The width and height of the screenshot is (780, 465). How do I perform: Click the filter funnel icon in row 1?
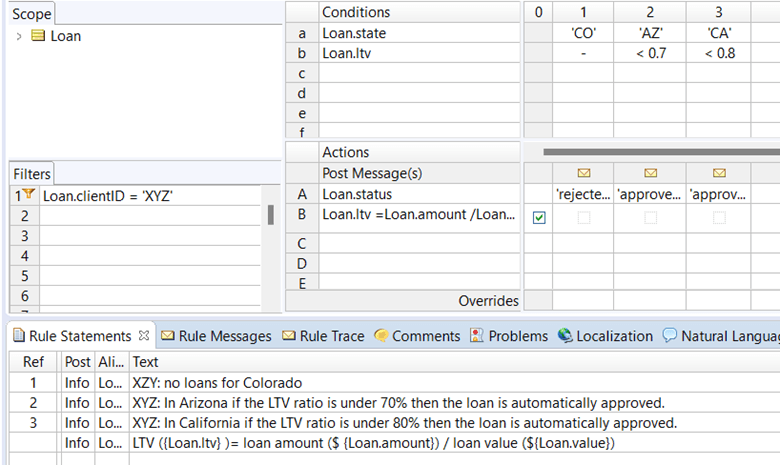coord(28,195)
